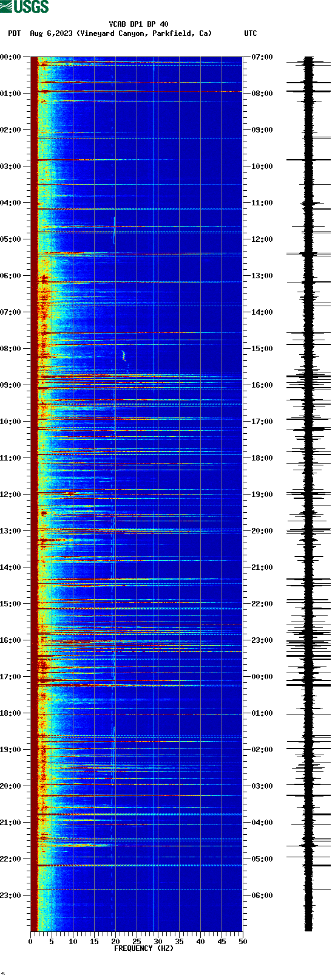Click the 22:00 PDT label on left axis
Viewport: 335px width, 980px height.
coord(10,859)
